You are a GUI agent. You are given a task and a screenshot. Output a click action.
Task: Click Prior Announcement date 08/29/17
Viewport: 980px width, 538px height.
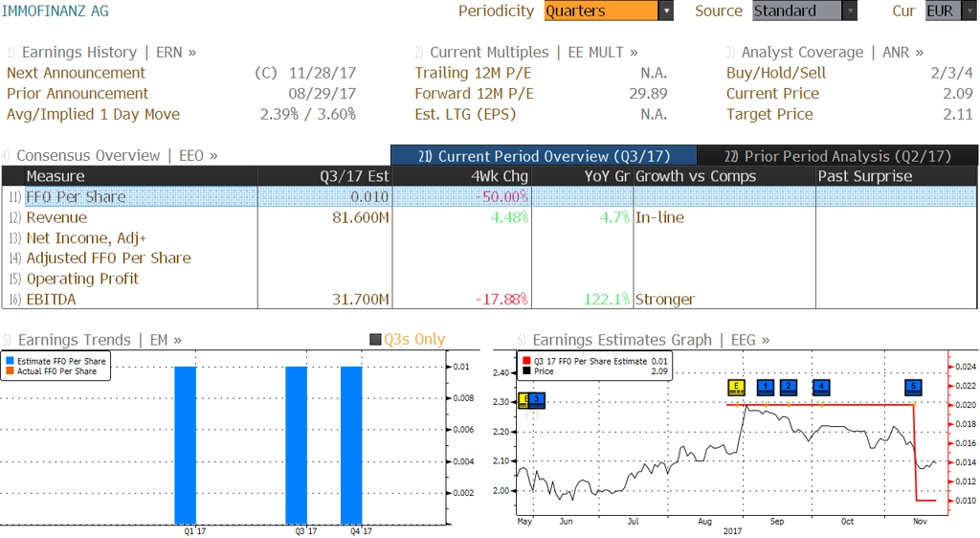pyautogui.click(x=323, y=94)
